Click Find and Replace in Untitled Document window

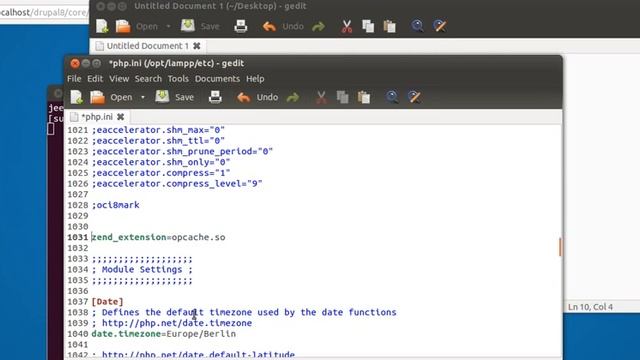pyautogui.click(x=440, y=26)
